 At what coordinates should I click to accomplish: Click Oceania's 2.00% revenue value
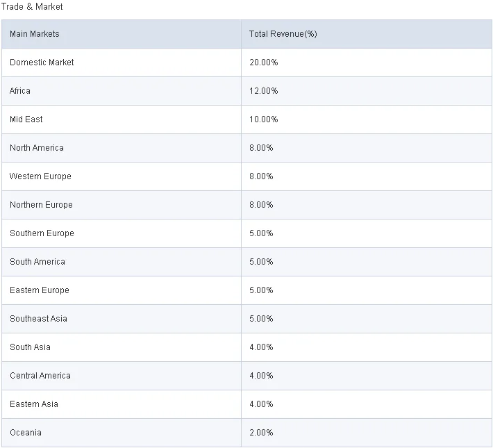tap(262, 433)
